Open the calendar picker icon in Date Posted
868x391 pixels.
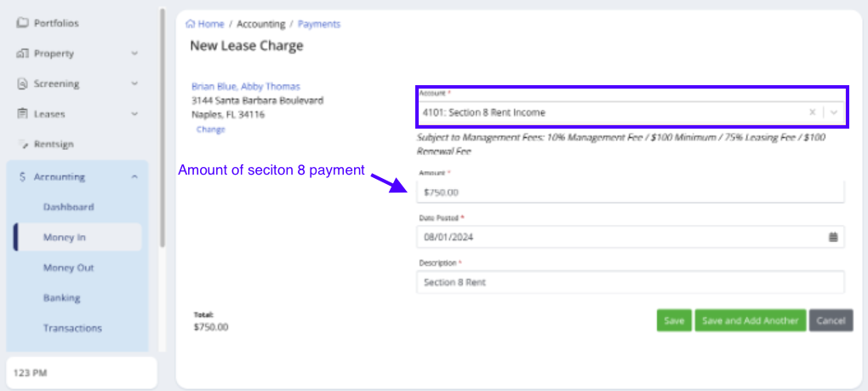[x=833, y=237]
